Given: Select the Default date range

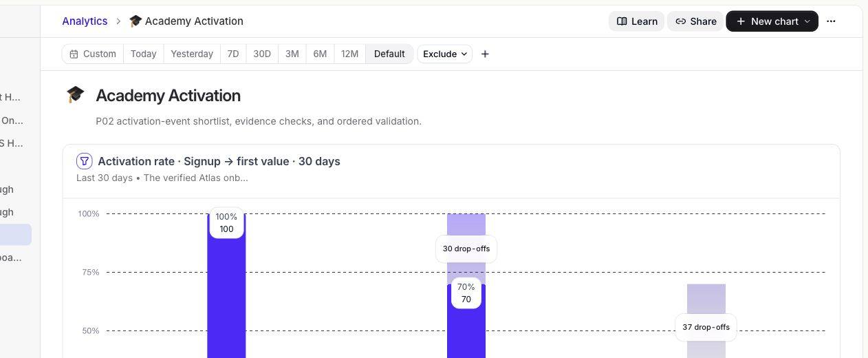Looking at the screenshot, I should 389,54.
